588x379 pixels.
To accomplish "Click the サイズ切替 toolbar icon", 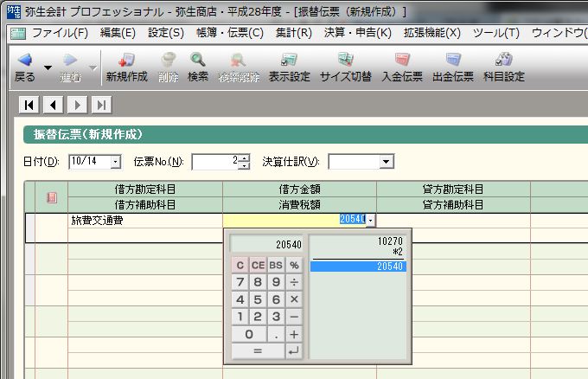I will point(345,67).
